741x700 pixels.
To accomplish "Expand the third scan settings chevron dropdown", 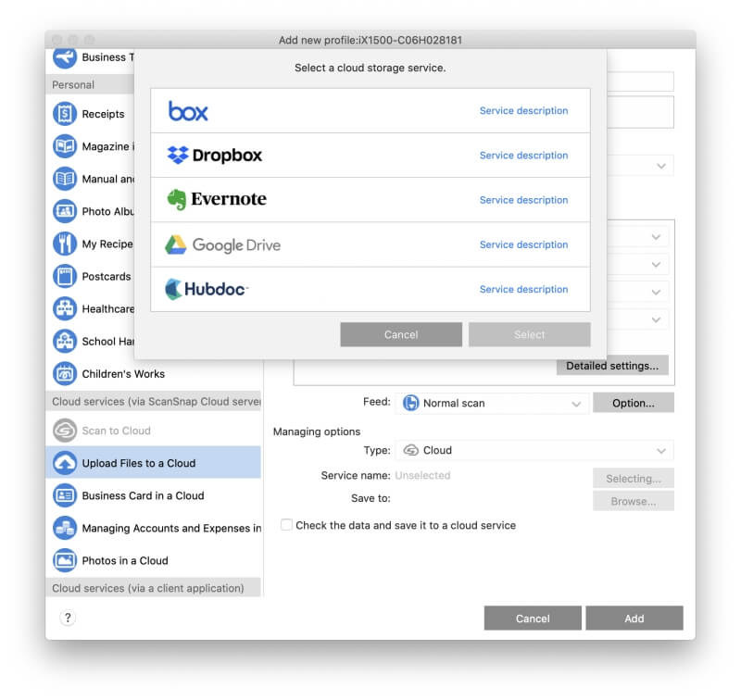I will point(656,293).
